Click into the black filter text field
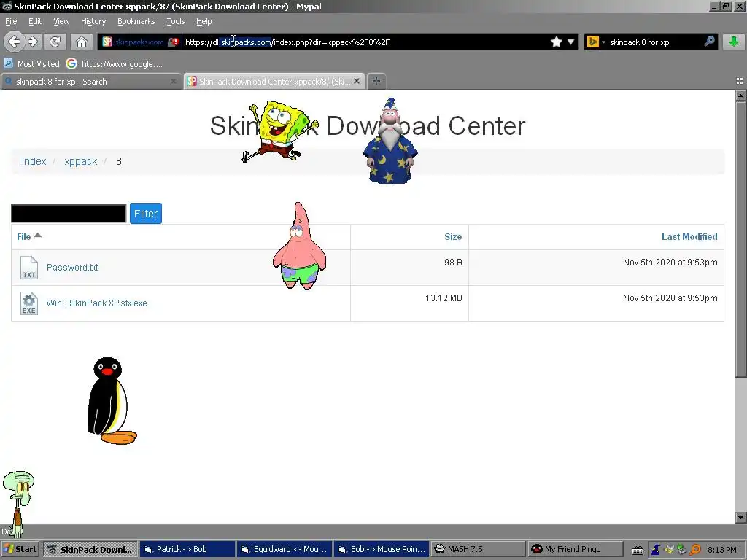The height and width of the screenshot is (560, 747). (69, 214)
